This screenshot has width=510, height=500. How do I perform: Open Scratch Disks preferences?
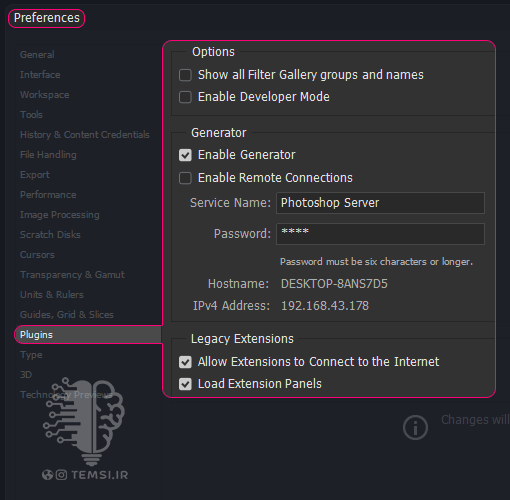(x=50, y=235)
